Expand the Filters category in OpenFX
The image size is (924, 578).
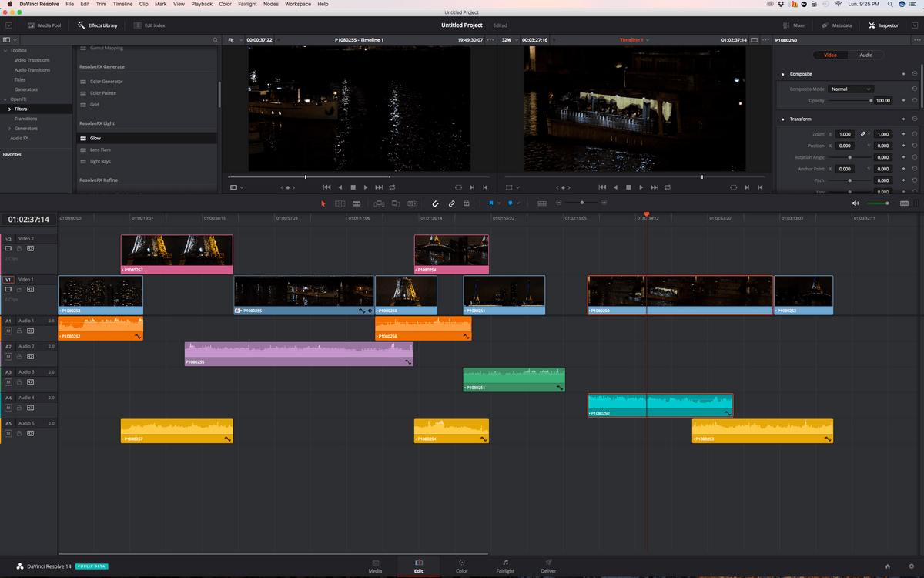pyautogui.click(x=9, y=109)
